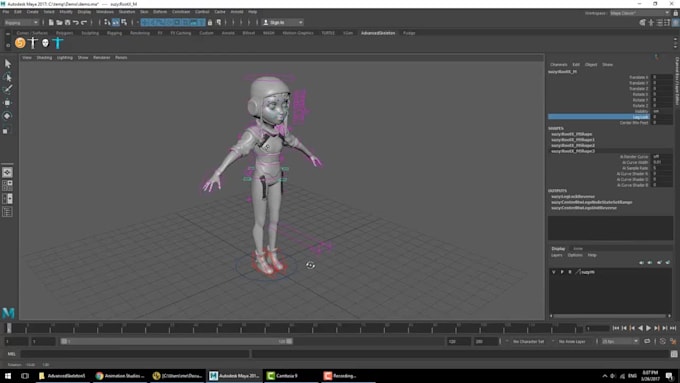This screenshot has height=383, width=680.
Task: Go to the end of playback range
Action: [x=673, y=328]
